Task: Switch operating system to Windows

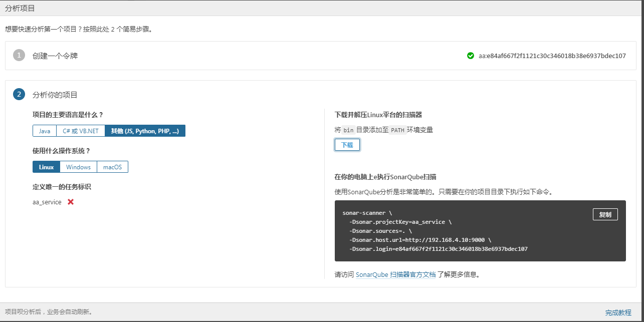Action: tap(79, 167)
